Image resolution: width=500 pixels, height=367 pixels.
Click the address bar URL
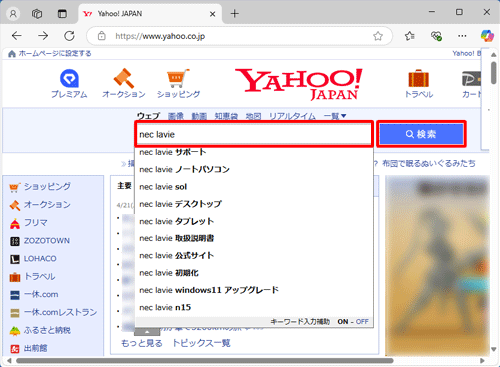(160, 36)
